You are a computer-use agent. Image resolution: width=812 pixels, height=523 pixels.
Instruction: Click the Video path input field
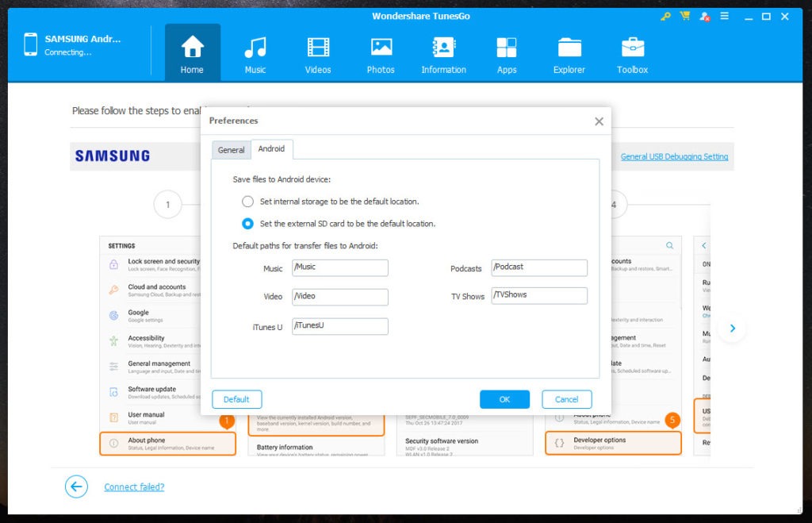[x=339, y=297]
